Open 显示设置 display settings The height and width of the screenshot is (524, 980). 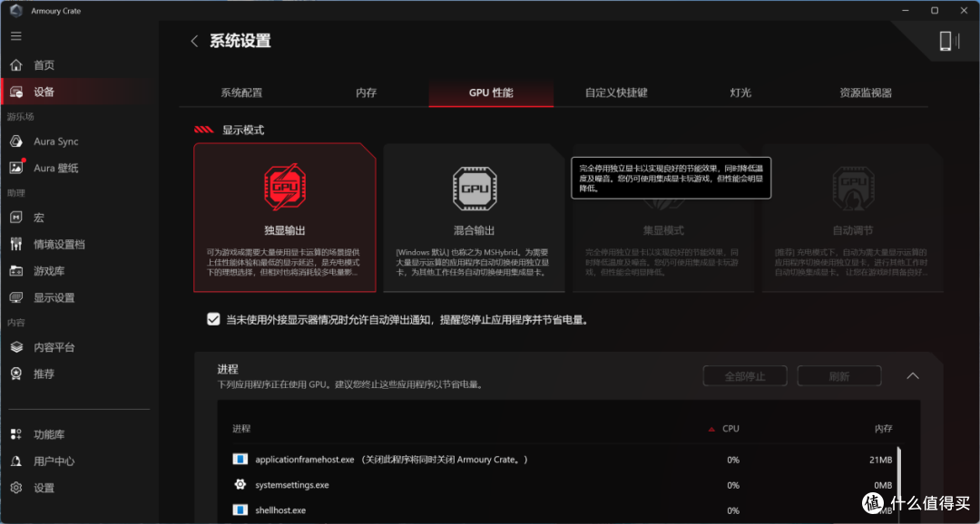click(x=54, y=298)
